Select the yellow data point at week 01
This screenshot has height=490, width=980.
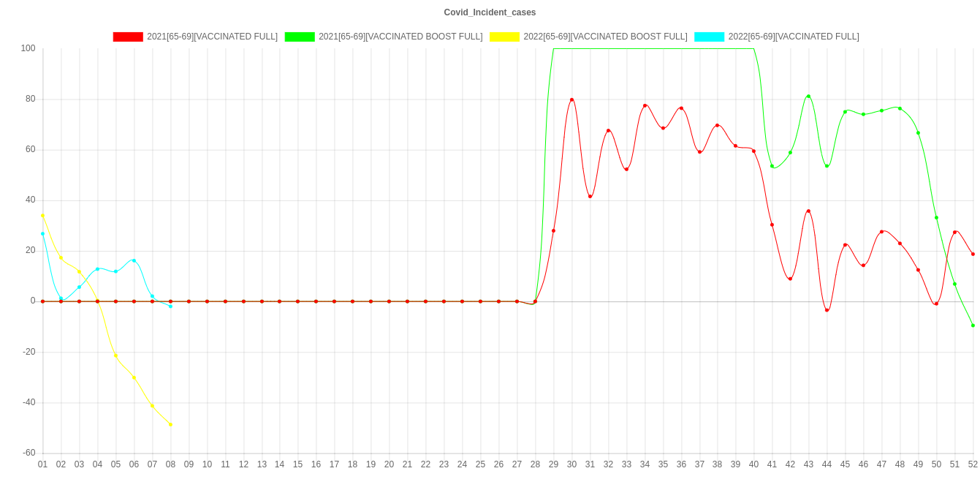(x=42, y=216)
